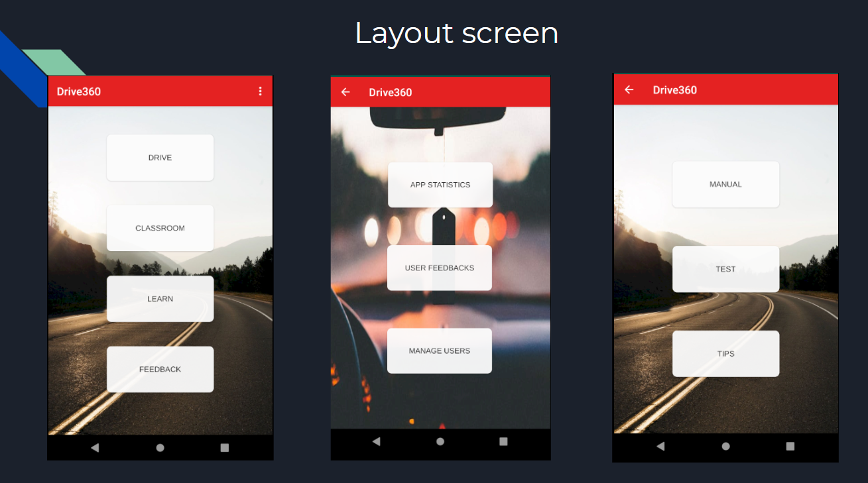Tap recent apps square on the right phone
The height and width of the screenshot is (483, 868).
[x=790, y=447]
